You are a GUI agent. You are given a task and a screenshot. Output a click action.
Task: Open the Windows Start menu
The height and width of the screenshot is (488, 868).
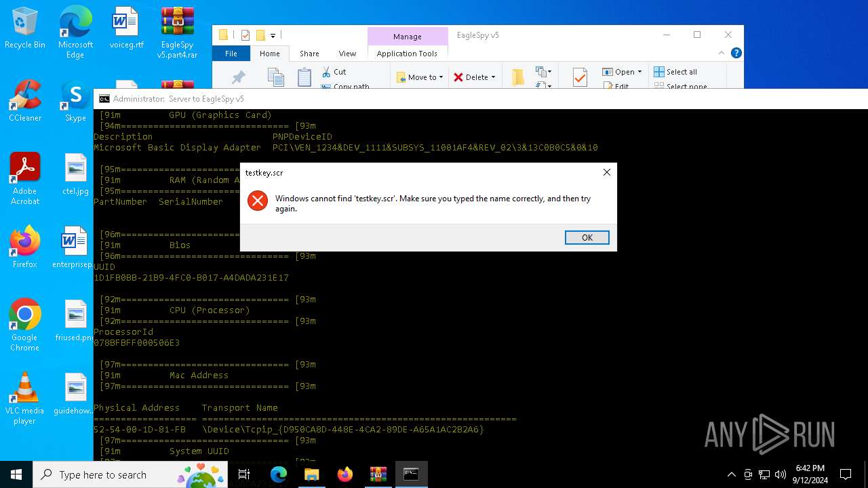click(16, 474)
